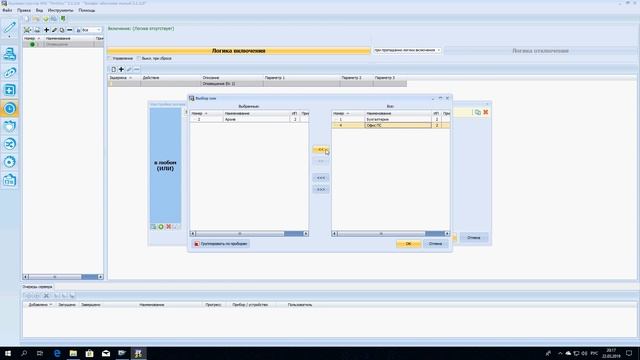Click the new document icon in top toolbar
The image size is (640, 360).
tap(27, 19)
